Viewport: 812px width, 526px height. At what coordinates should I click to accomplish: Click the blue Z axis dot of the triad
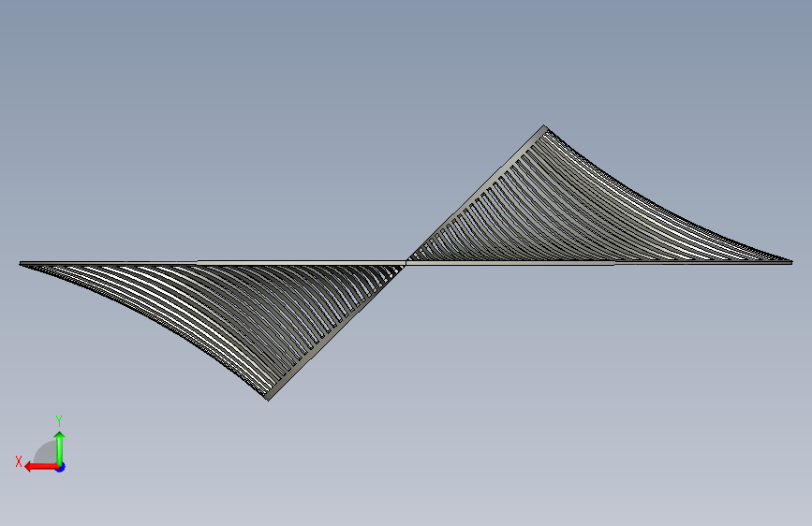[x=61, y=467]
